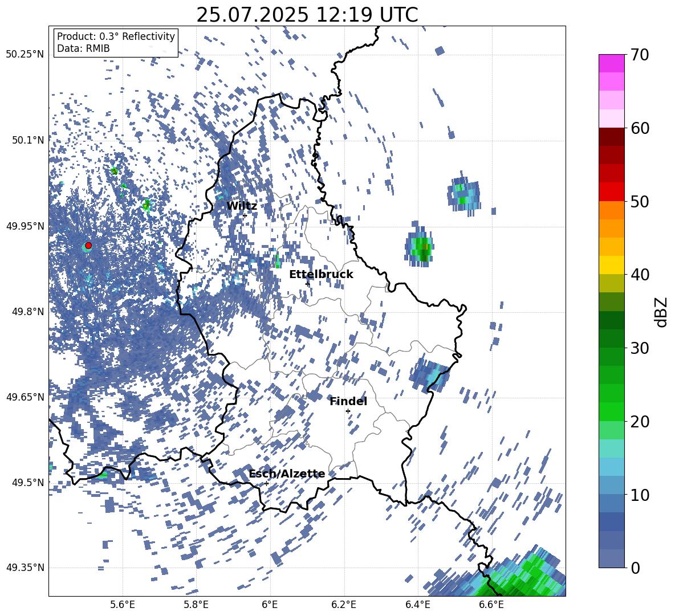Click the dark green colorbar segment near 35
The width and height of the screenshot is (675, 616).
pos(611,320)
